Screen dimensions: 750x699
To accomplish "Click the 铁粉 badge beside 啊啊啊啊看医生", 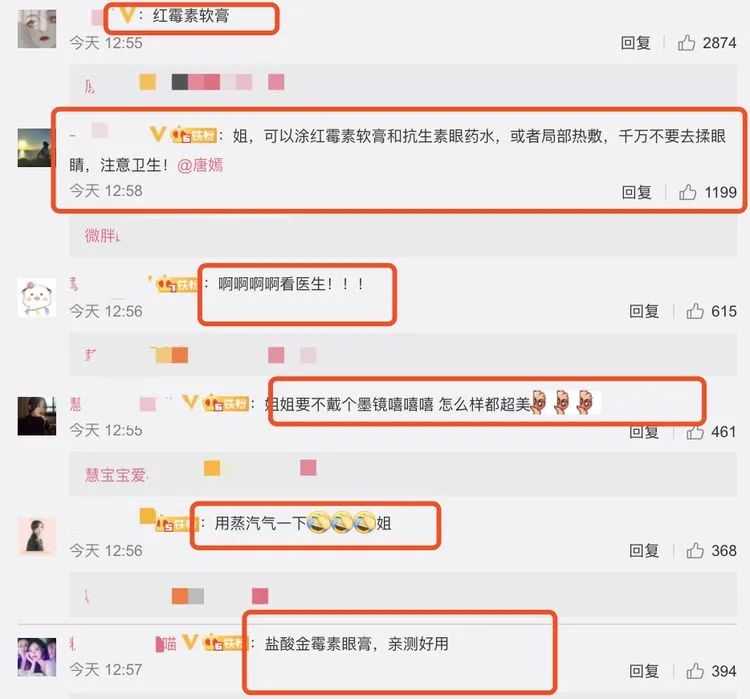I will click(177, 285).
